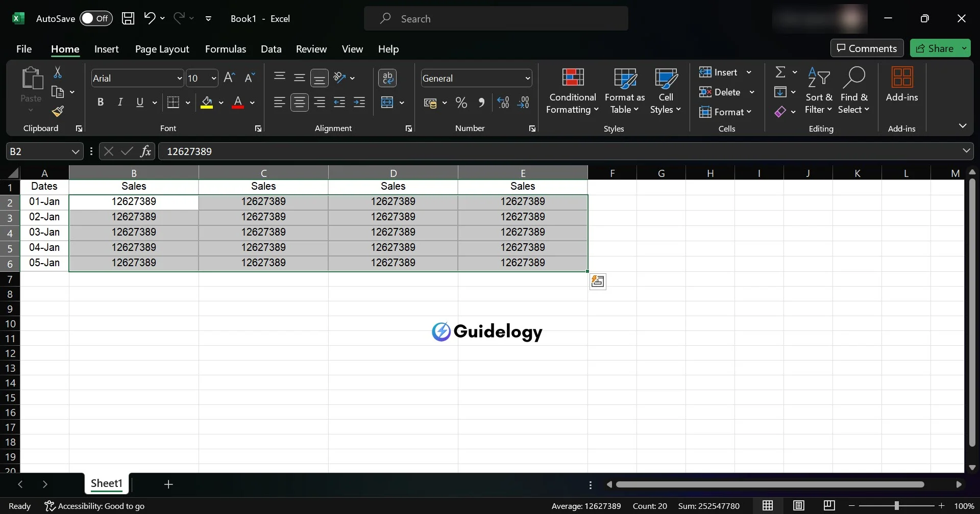Click the Borders icon

(174, 102)
